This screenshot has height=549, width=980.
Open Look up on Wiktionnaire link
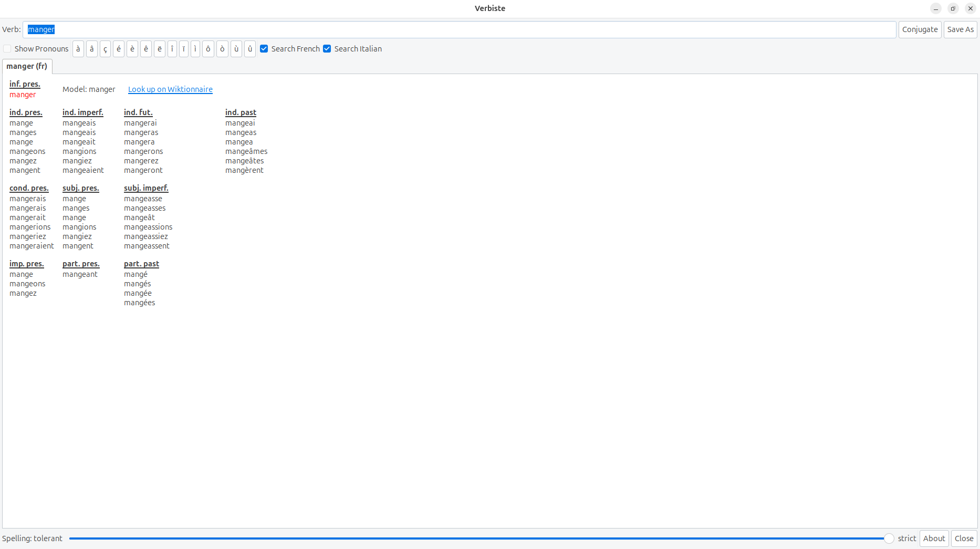pyautogui.click(x=170, y=89)
